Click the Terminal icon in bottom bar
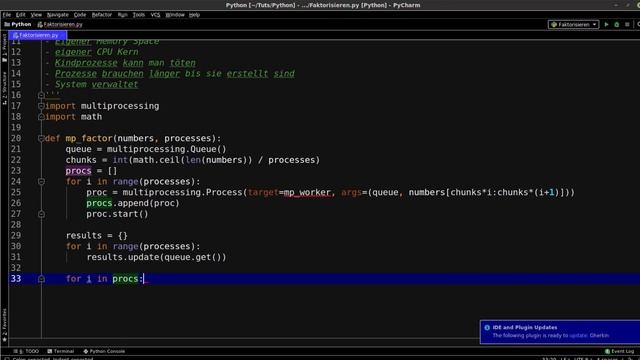 [x=50, y=351]
